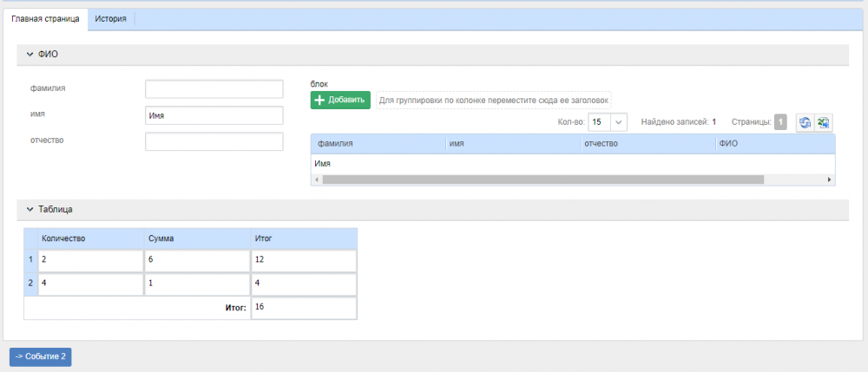Click the scrollbar left arrow in grid
Screen dimensions: 868x372
pyautogui.click(x=317, y=179)
